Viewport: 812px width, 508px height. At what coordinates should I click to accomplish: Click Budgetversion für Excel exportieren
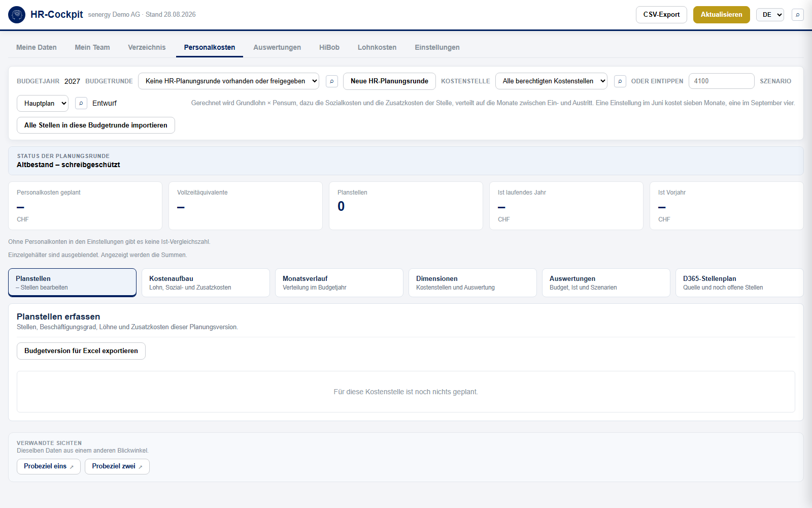pos(81,351)
